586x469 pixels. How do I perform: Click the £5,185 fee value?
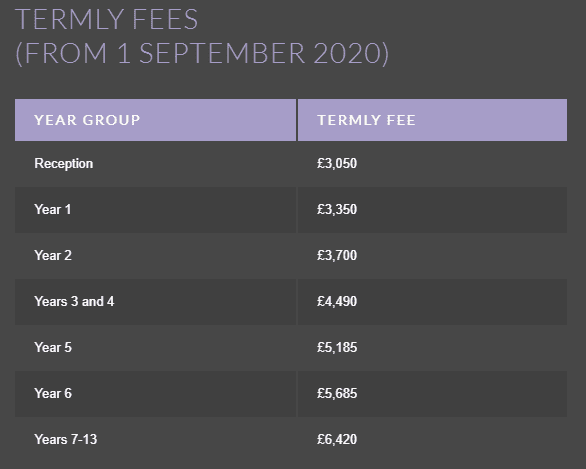tap(337, 347)
